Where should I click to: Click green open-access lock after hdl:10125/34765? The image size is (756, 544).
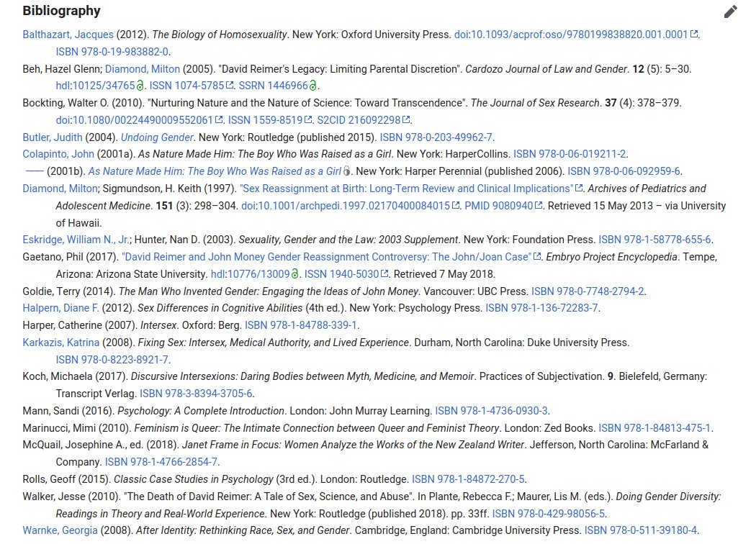tap(140, 86)
